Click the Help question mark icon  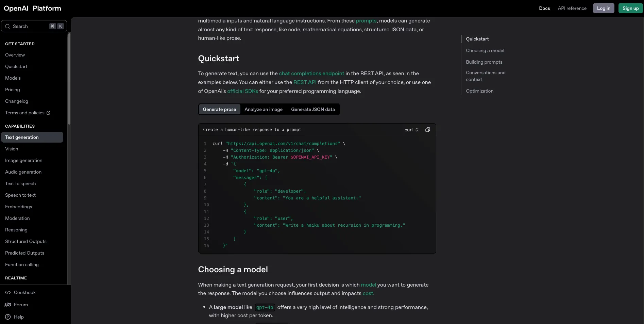8,317
